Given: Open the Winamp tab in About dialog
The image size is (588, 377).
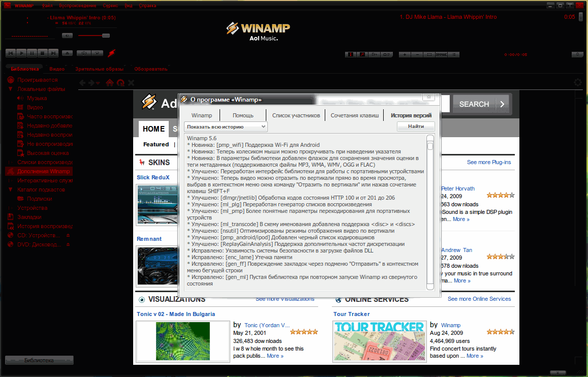Looking at the screenshot, I should point(202,115).
